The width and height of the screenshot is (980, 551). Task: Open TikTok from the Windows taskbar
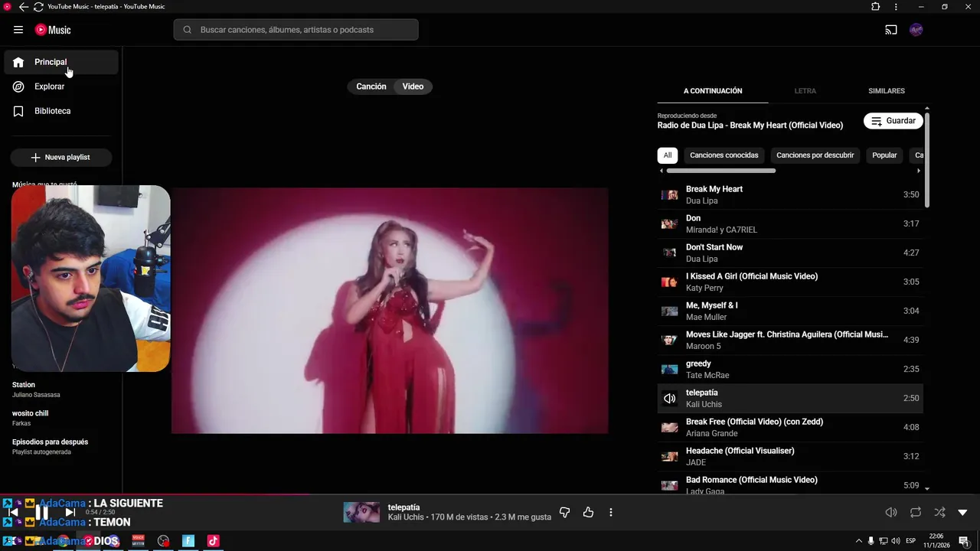[x=213, y=541]
